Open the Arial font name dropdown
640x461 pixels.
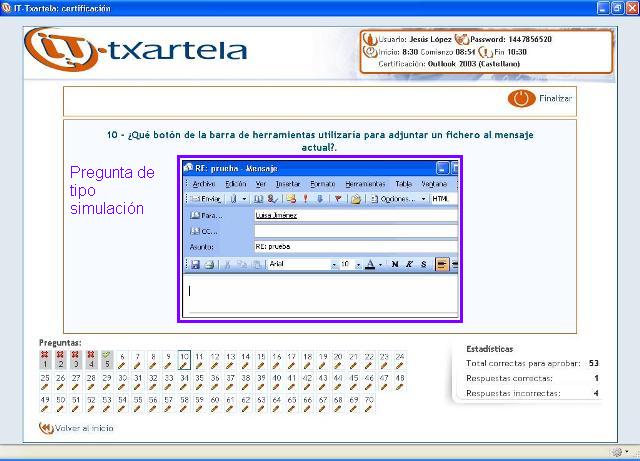[334, 265]
